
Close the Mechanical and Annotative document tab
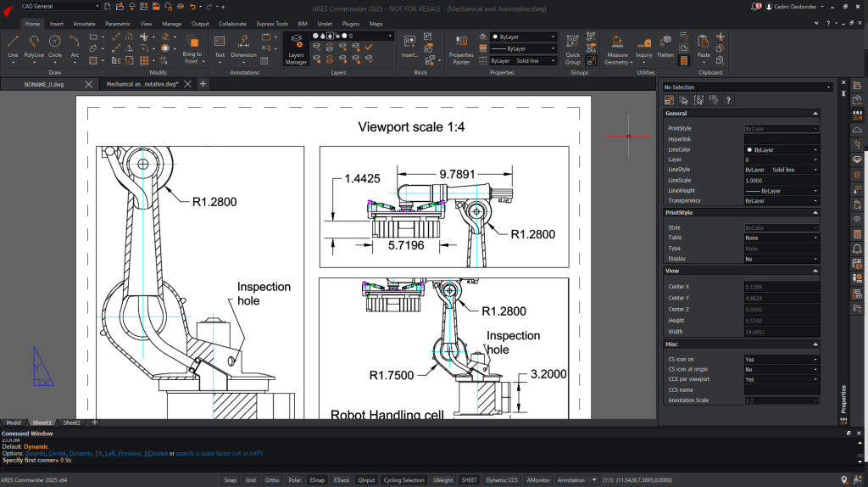tap(187, 84)
